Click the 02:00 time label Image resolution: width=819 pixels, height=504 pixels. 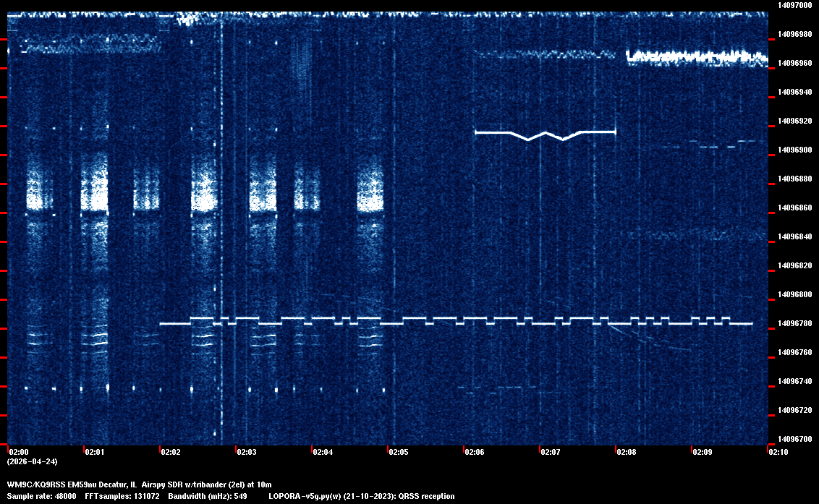[19, 452]
